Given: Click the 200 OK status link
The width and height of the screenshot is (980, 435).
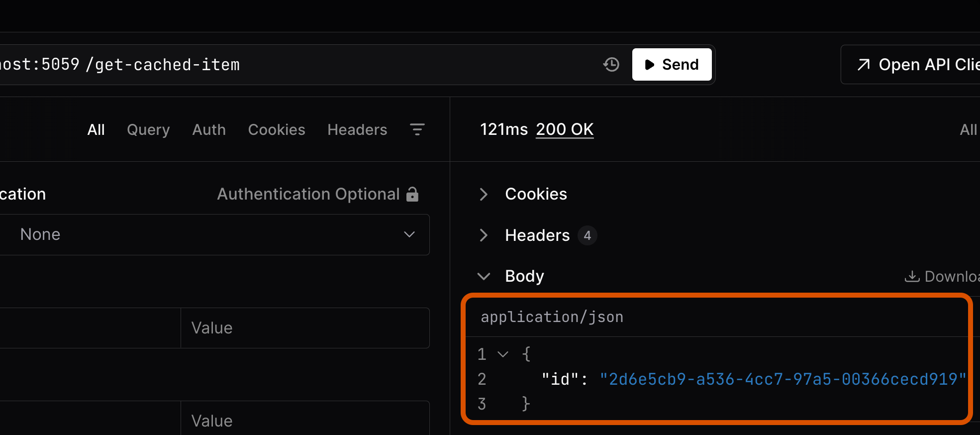Looking at the screenshot, I should [x=565, y=129].
